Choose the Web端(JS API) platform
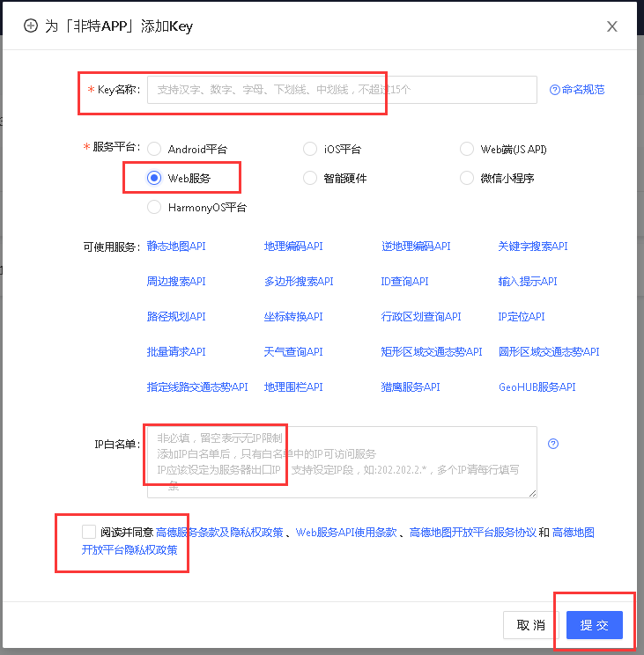The image size is (644, 655). 467,150
